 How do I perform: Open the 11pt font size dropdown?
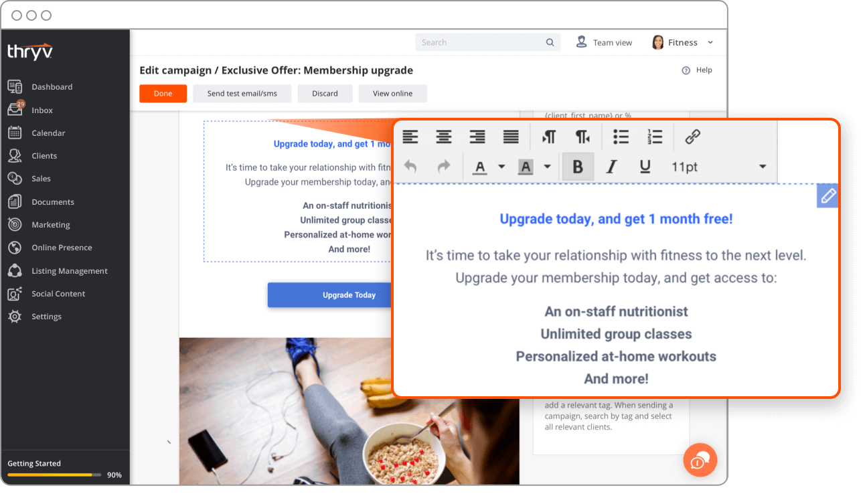tap(718, 167)
